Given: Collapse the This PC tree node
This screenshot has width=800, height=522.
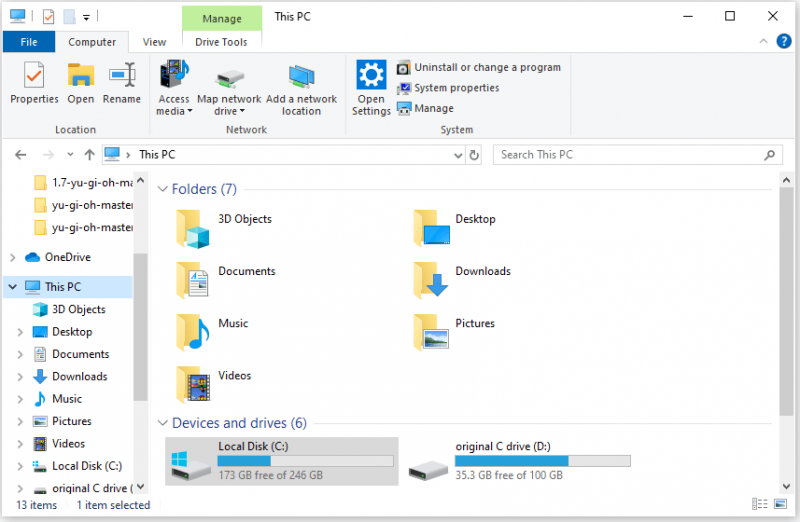Looking at the screenshot, I should pyautogui.click(x=13, y=287).
